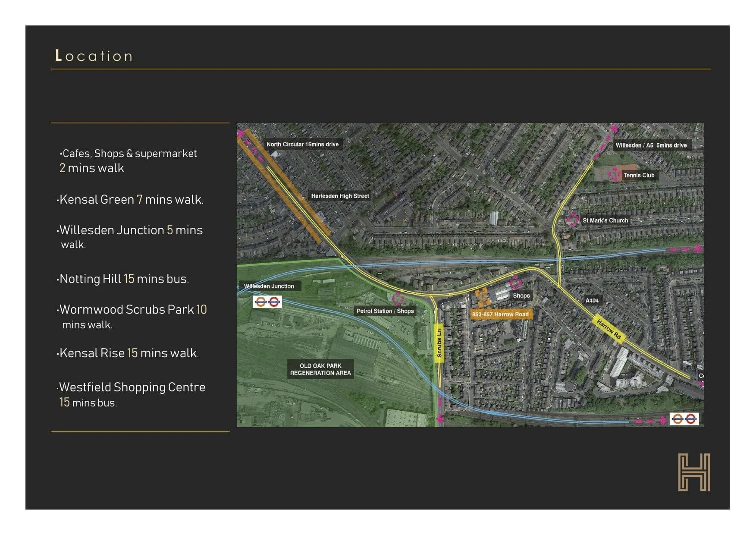Screen dimensions: 756x535
Task: Click 'Willesden Junction 5 mins walk' list entry
Action: (130, 236)
